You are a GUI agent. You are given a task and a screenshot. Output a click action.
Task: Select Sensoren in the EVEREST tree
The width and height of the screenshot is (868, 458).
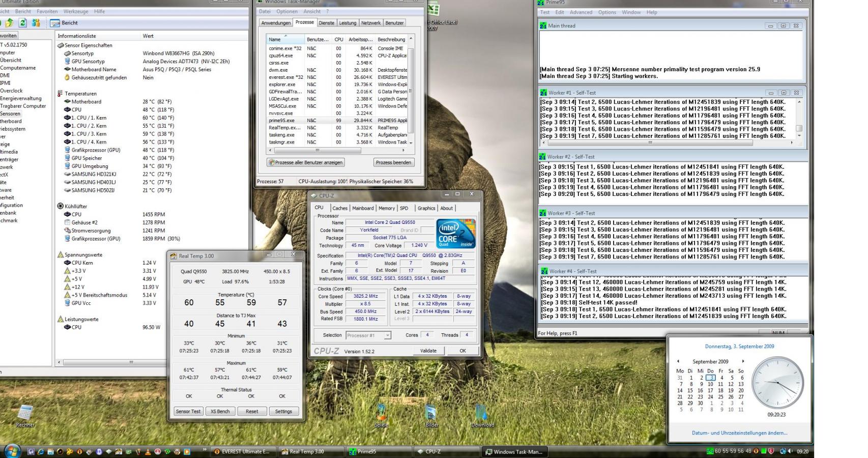pyautogui.click(x=10, y=113)
